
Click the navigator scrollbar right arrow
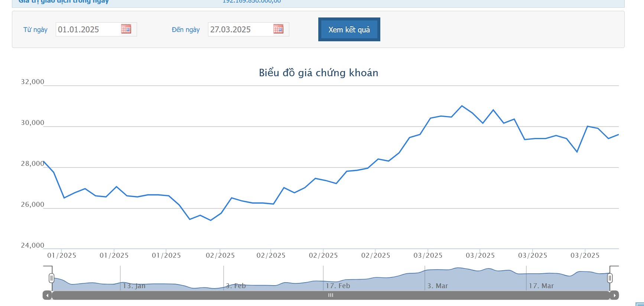tap(614, 295)
